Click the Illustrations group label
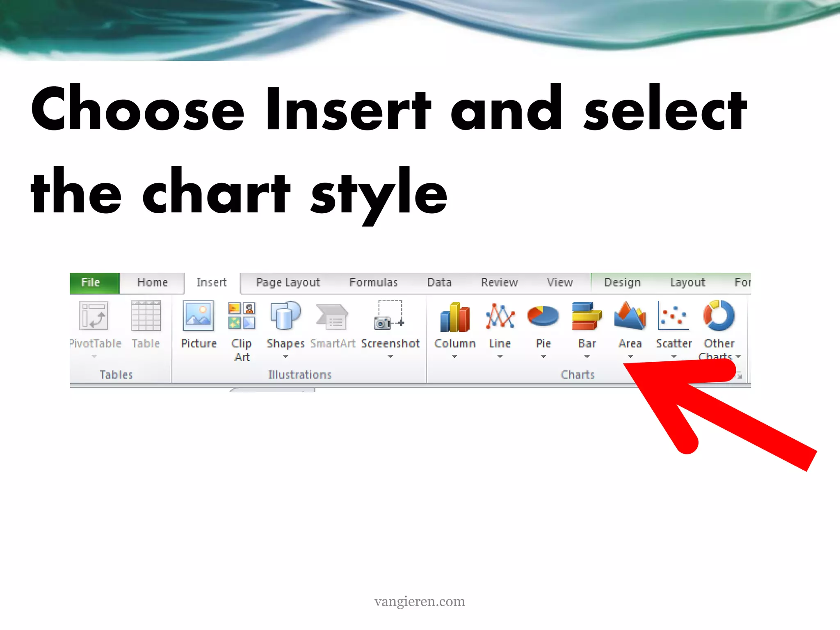The height and width of the screenshot is (630, 840). [x=299, y=375]
